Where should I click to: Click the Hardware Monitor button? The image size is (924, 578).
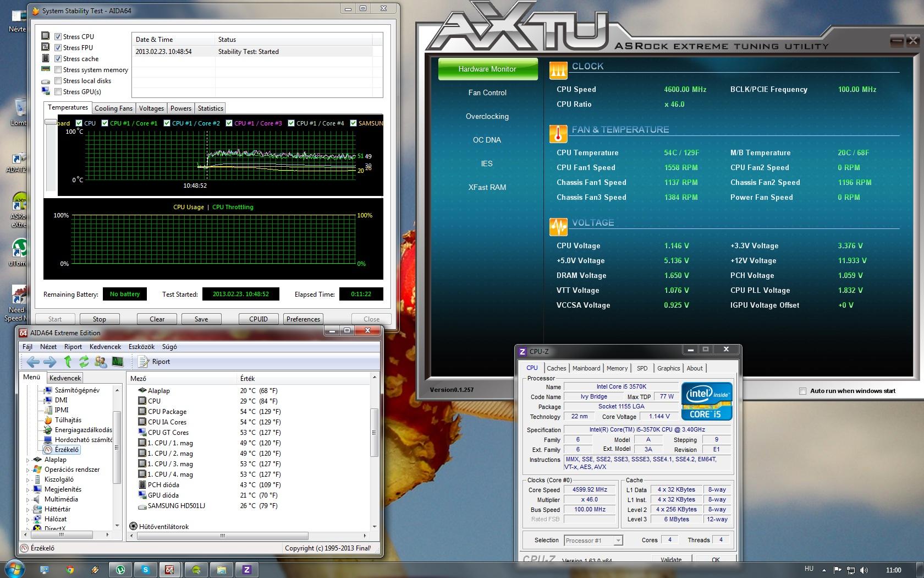pyautogui.click(x=488, y=69)
